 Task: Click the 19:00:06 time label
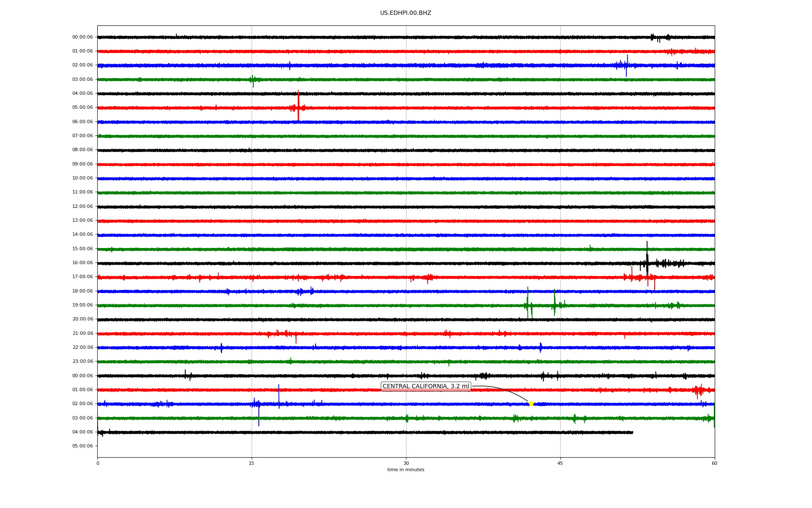coord(82,305)
